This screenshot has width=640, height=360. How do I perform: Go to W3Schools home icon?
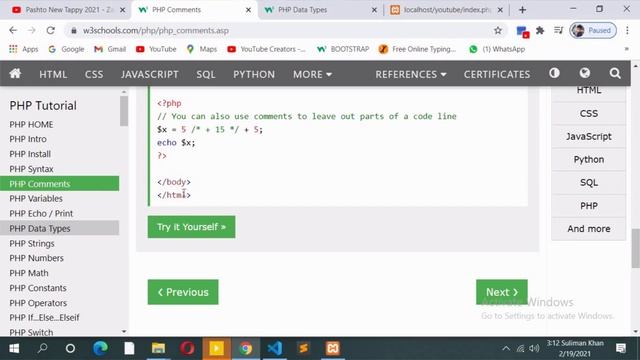15,73
